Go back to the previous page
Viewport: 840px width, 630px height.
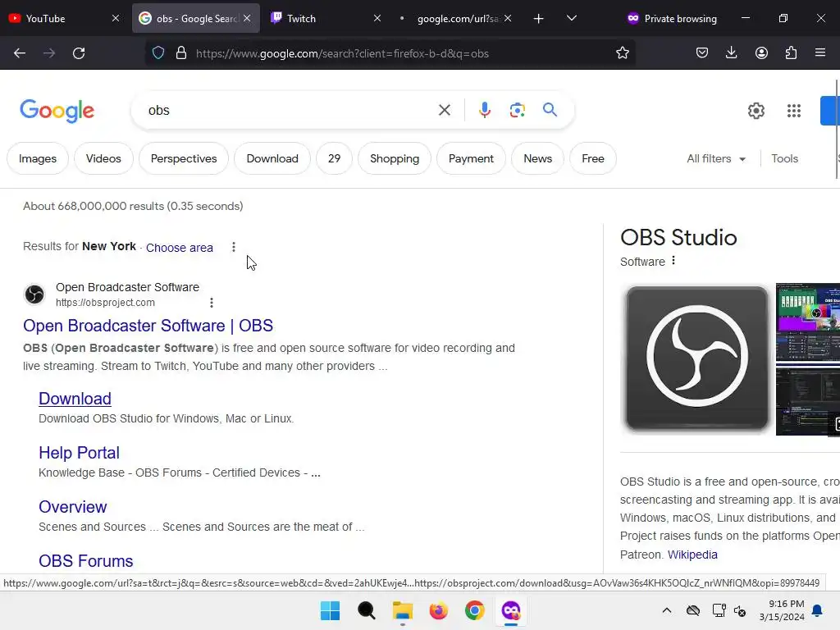pyautogui.click(x=20, y=53)
